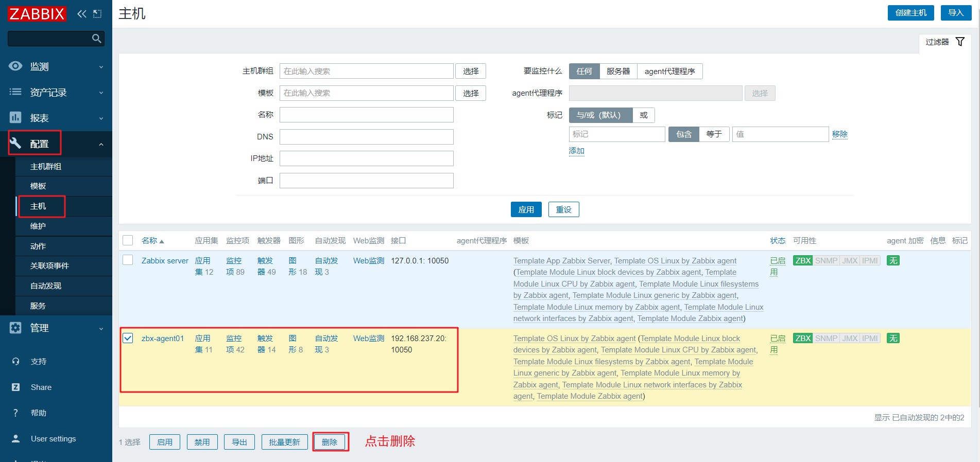
Task: Collapse the sidebar with the double-arrow icon
Action: 82,14
